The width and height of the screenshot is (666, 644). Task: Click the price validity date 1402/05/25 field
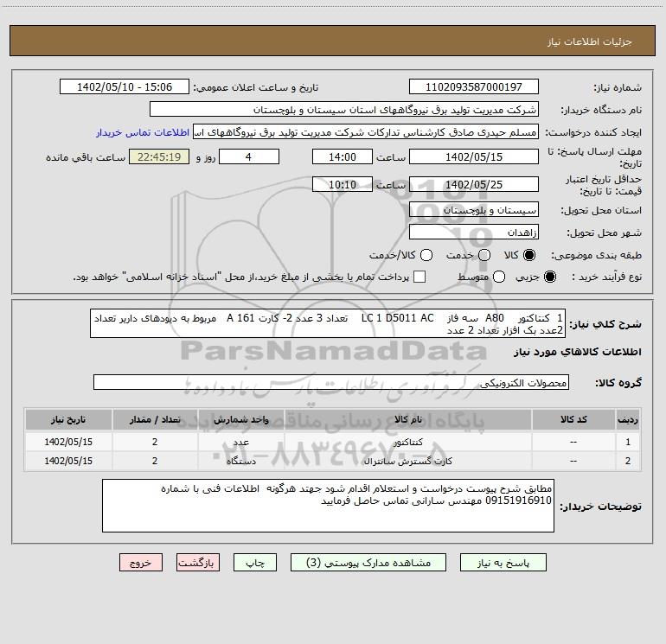tap(474, 184)
